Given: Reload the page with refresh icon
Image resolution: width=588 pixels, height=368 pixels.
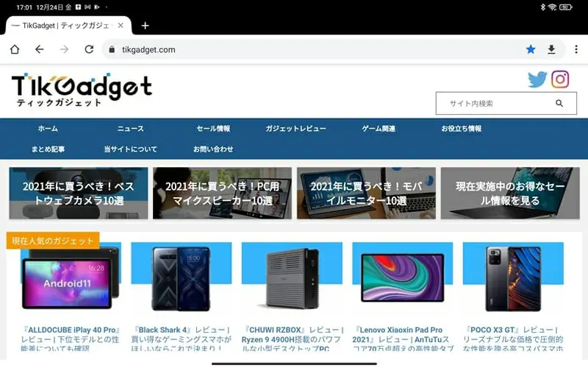Looking at the screenshot, I should click(x=89, y=49).
